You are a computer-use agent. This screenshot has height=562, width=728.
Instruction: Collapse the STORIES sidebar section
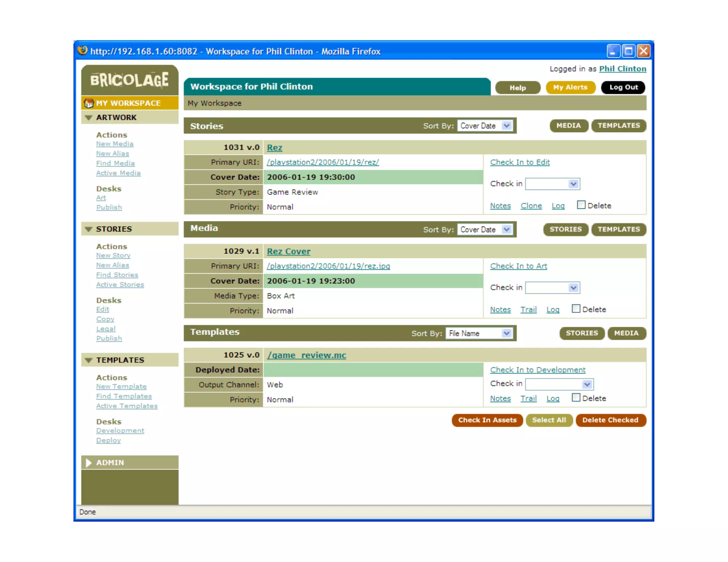point(89,229)
